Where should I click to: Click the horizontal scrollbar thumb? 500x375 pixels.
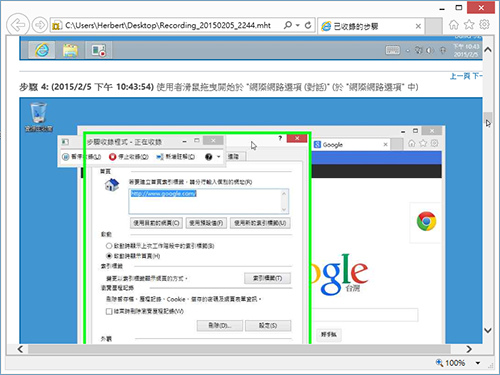tap(239, 349)
